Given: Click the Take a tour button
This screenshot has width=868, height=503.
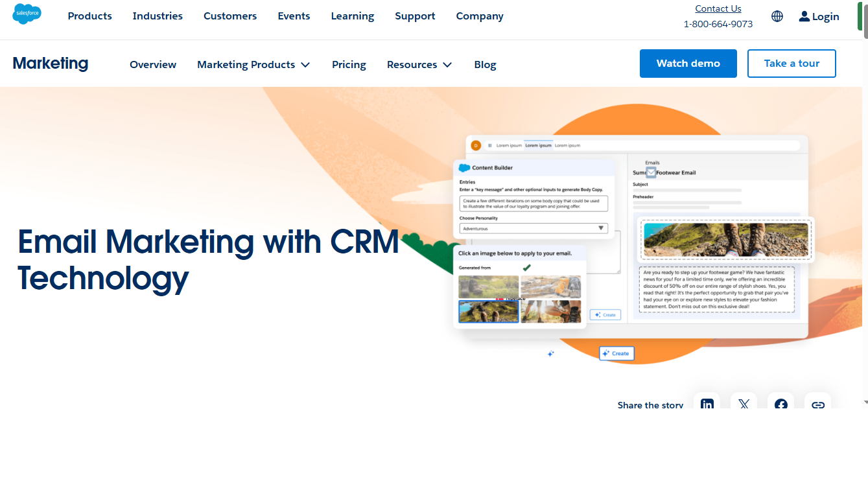Looking at the screenshot, I should (x=792, y=63).
